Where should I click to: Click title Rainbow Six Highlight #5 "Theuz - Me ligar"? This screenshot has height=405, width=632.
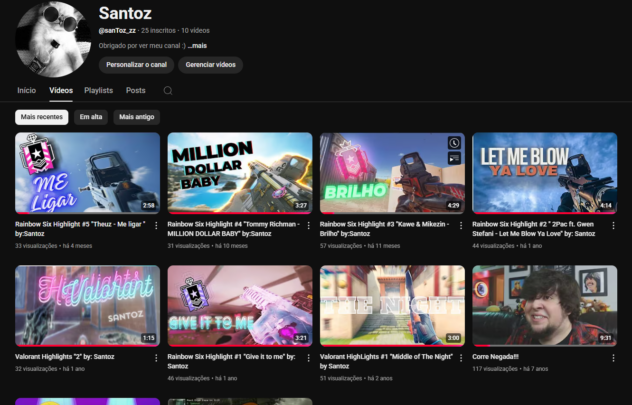click(80, 229)
